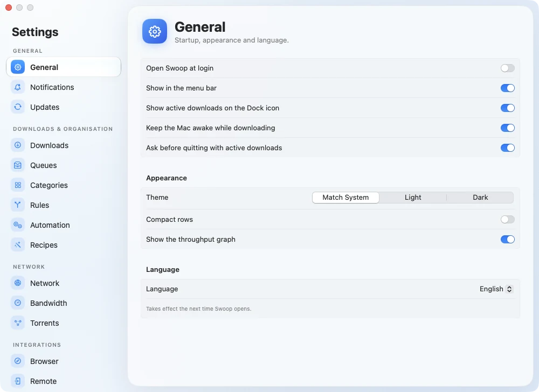Open the Language dropdown showing English
This screenshot has width=539, height=392.
pyautogui.click(x=496, y=289)
